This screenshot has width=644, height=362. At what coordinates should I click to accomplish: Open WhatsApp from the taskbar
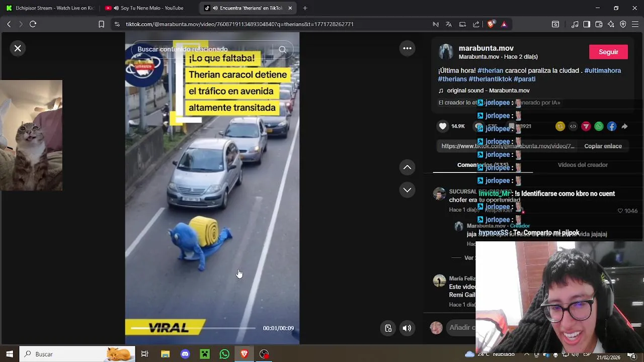tap(224, 354)
